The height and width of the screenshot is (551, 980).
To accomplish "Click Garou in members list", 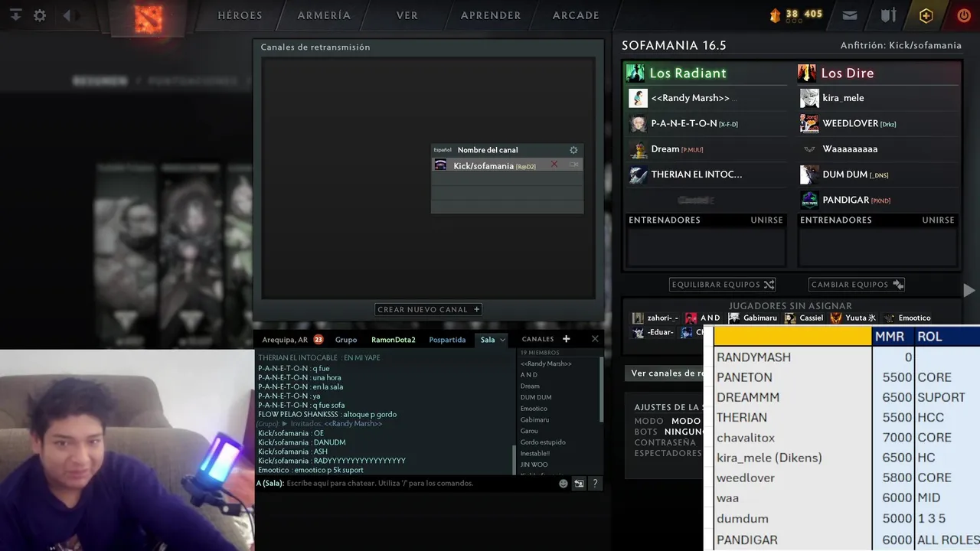I will [x=529, y=431].
